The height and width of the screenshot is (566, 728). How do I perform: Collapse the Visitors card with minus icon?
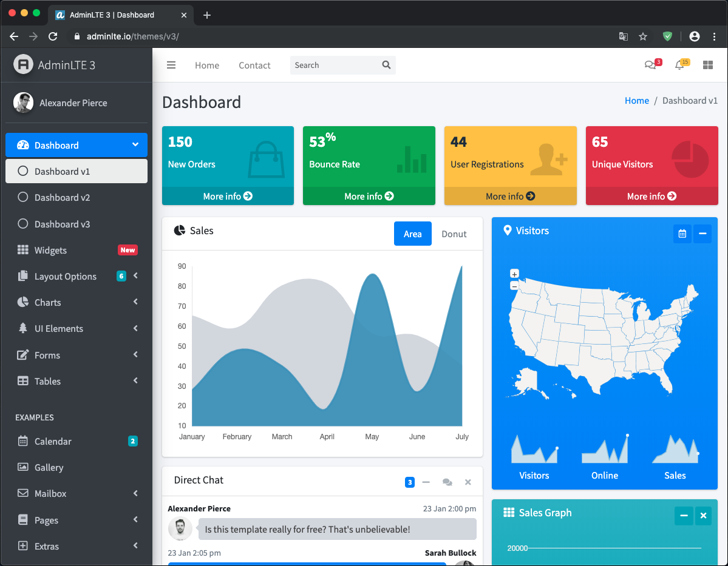(702, 234)
